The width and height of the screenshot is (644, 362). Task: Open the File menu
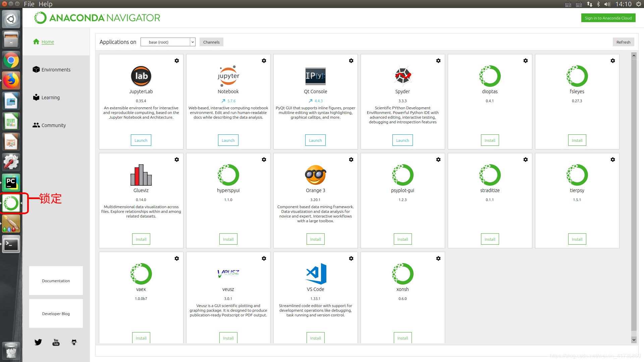pyautogui.click(x=29, y=4)
